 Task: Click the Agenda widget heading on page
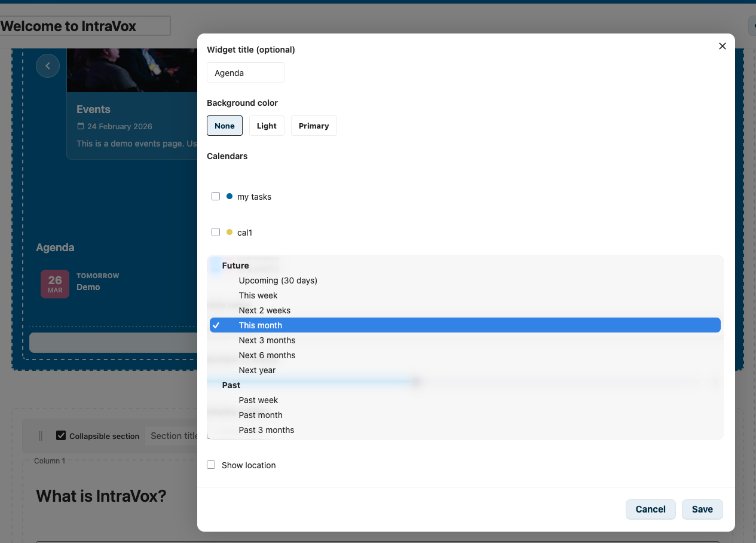point(55,248)
